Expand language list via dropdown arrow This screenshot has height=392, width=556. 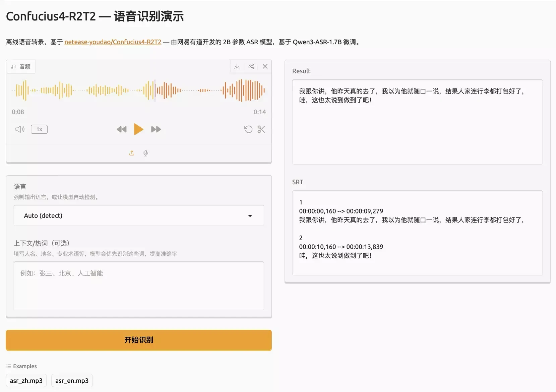point(250,216)
